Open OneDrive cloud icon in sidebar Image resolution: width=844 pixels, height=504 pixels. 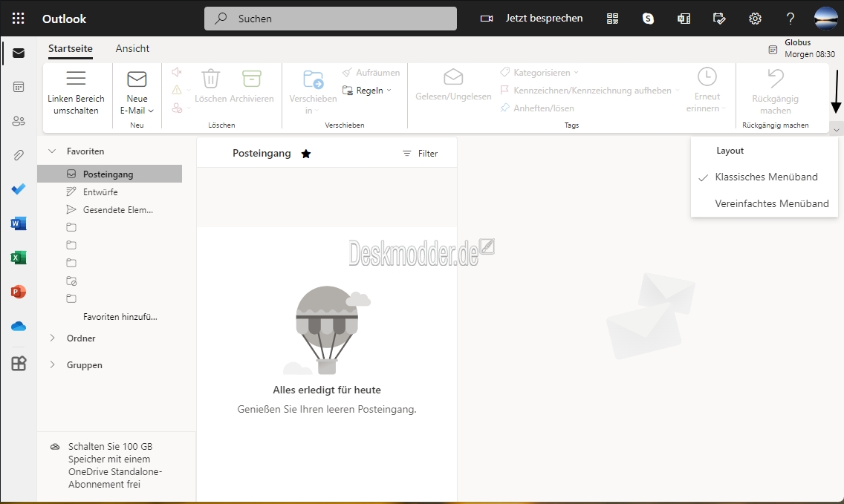click(x=19, y=327)
